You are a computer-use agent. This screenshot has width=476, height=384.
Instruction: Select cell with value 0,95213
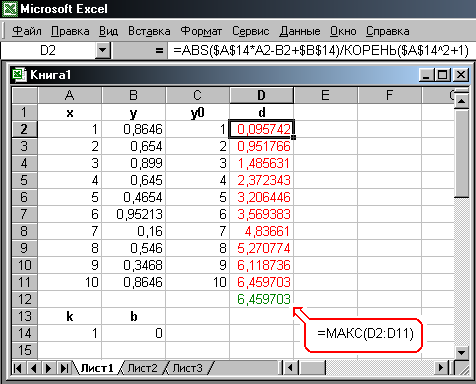(133, 214)
